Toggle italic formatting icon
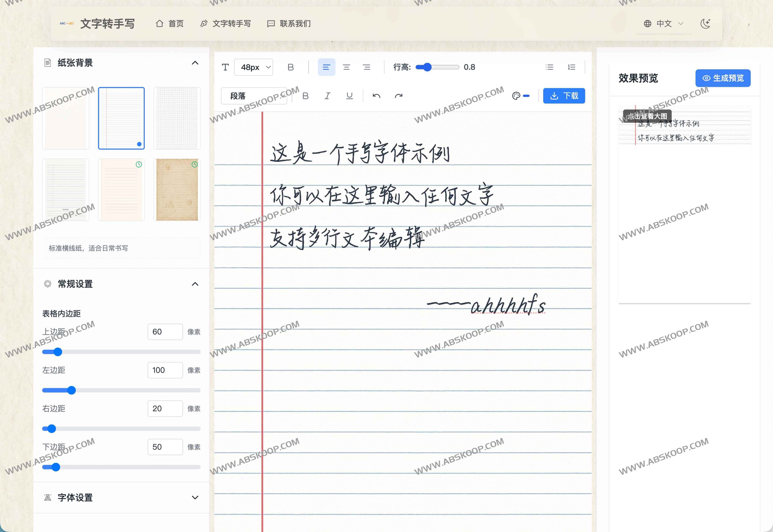 coord(327,96)
